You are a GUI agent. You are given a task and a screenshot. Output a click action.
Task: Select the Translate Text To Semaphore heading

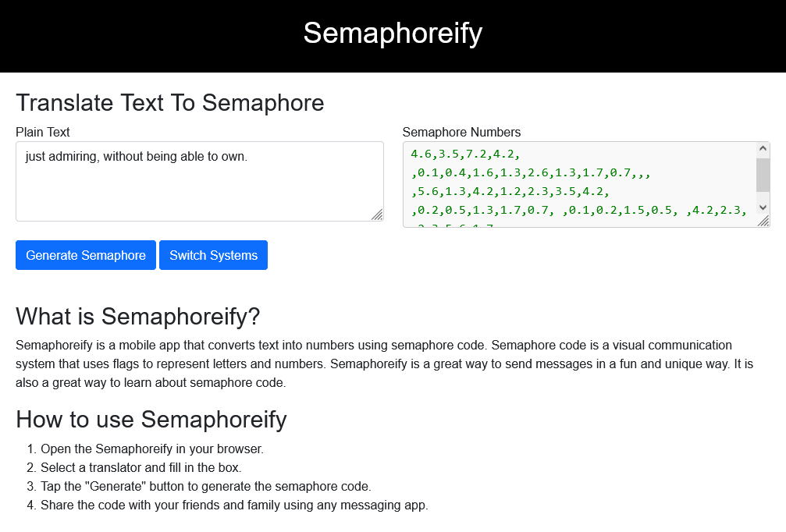170,103
